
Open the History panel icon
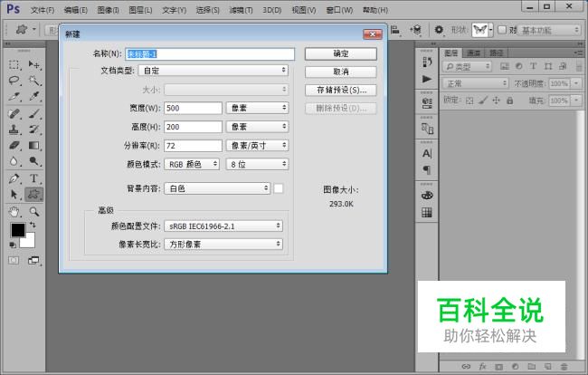coord(427,62)
